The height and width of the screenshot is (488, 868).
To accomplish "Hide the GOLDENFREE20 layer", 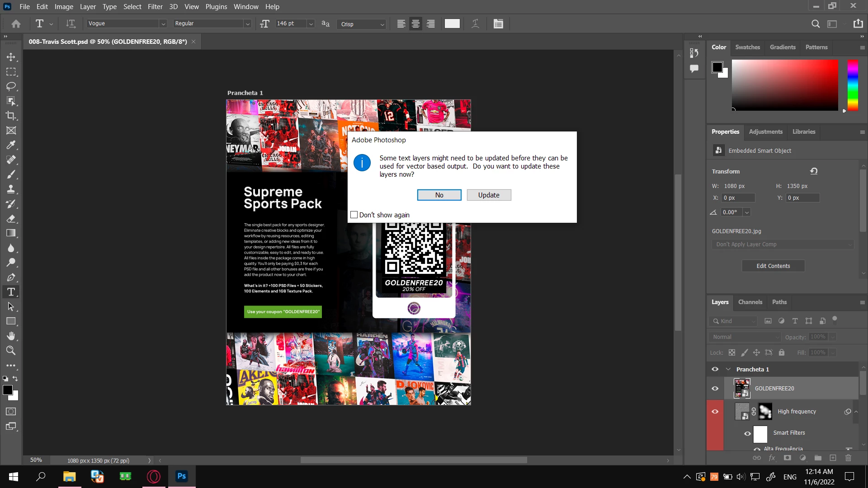I will tap(715, 389).
